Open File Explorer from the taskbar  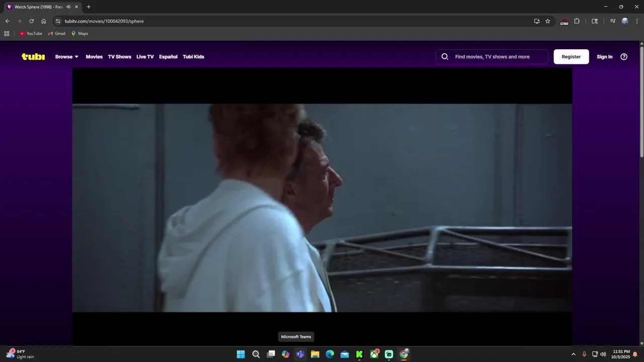point(315,354)
